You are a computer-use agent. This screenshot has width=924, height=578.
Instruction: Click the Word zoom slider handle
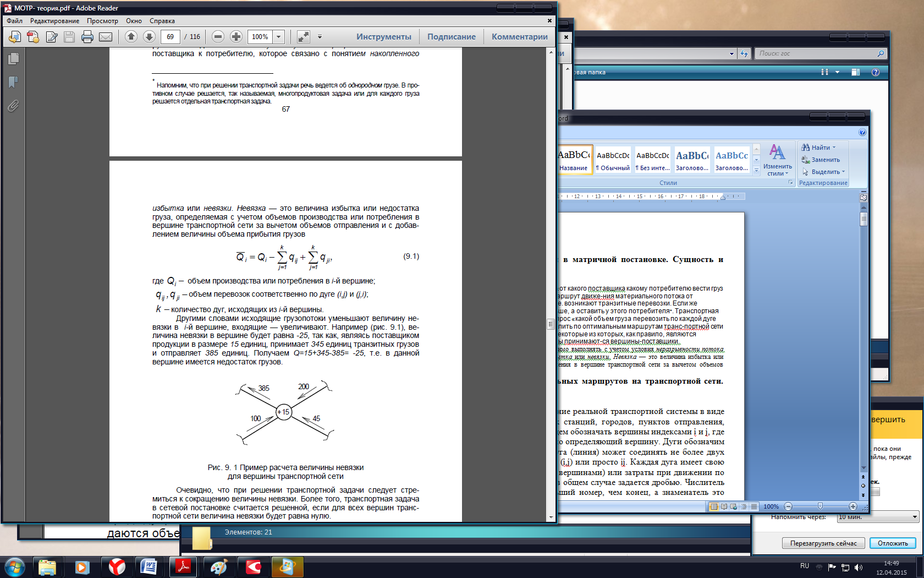point(820,506)
